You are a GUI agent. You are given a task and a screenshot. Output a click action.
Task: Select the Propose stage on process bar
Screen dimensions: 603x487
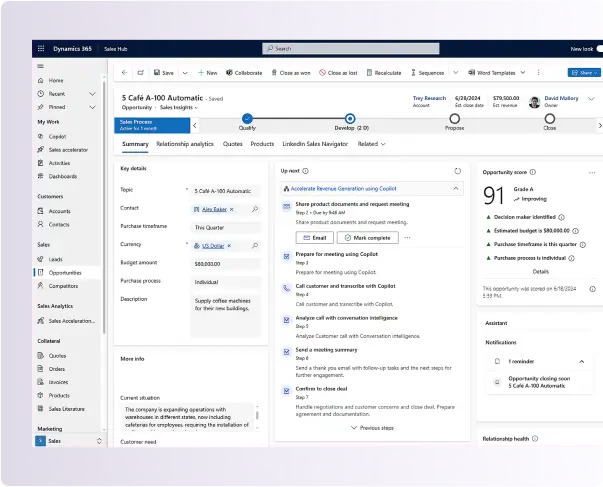tap(454, 119)
